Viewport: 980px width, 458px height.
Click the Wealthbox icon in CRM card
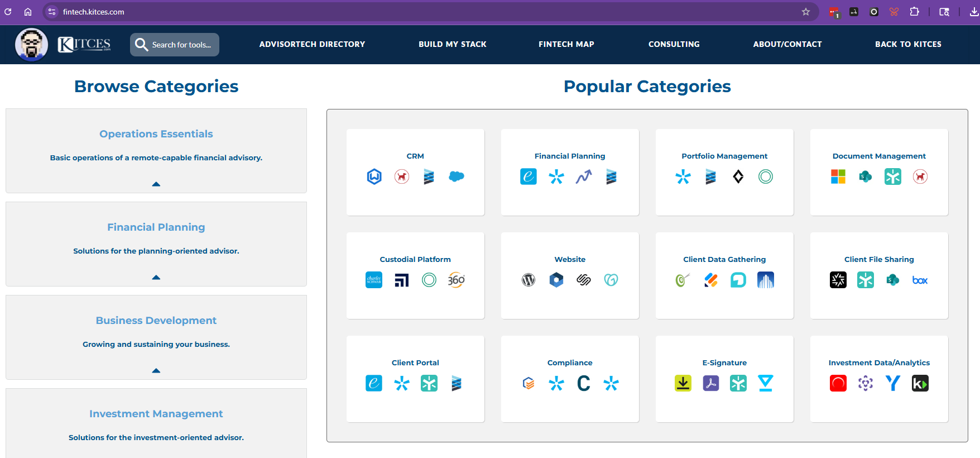click(x=374, y=176)
